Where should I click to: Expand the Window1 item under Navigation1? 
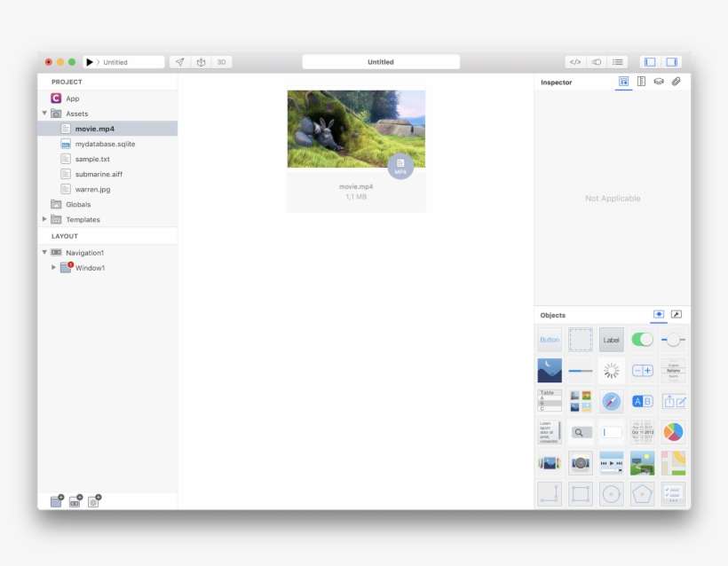53,267
